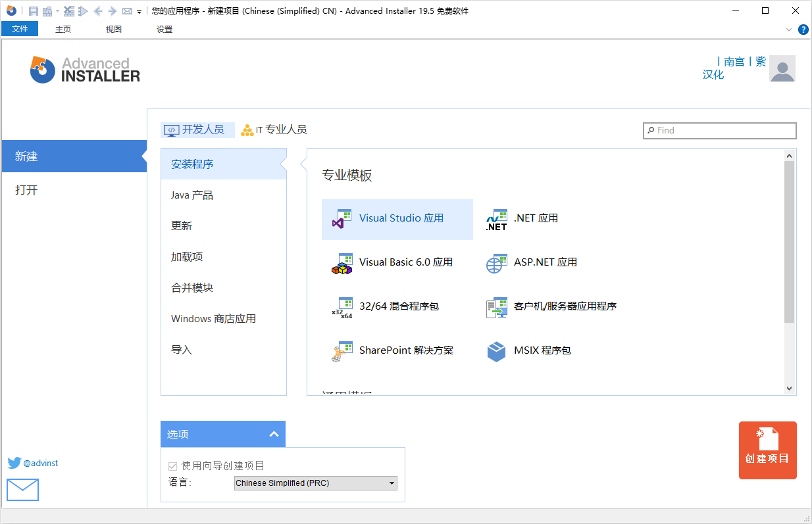Select the Windows 商店应用 category
Viewport: 812px width, 524px height.
[224, 318]
